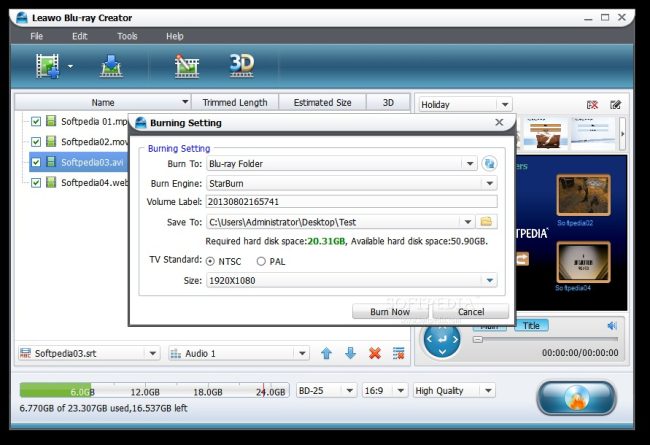Click the Estimated Size column header
This screenshot has width=650, height=445.
322,102
